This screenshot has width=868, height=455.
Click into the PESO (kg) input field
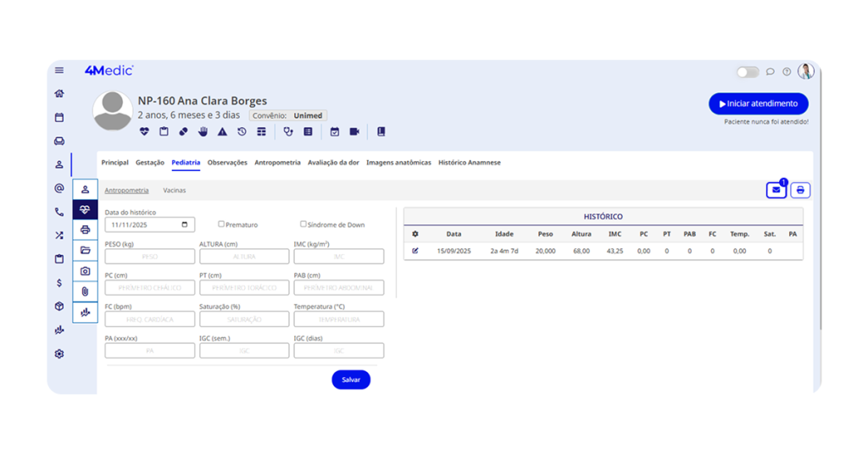149,257
